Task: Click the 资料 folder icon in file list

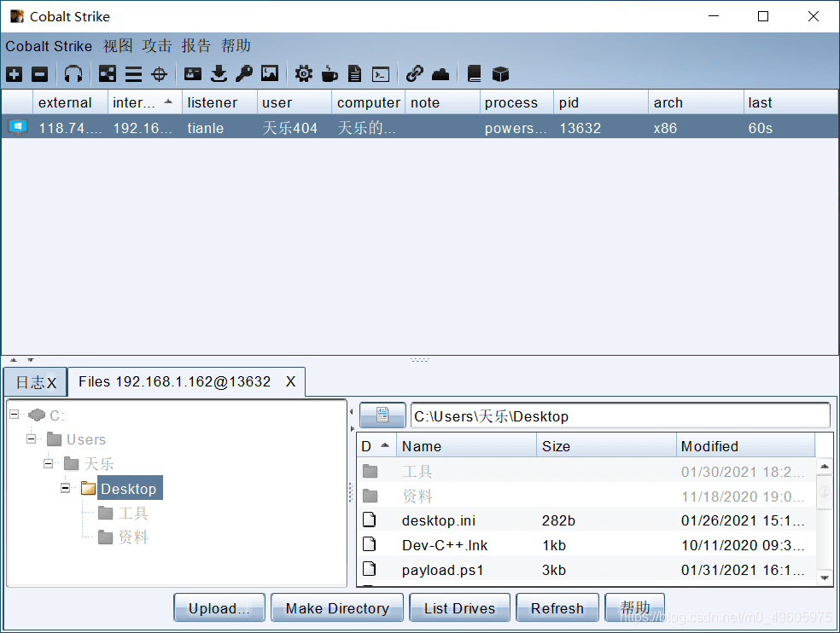Action: pos(370,496)
